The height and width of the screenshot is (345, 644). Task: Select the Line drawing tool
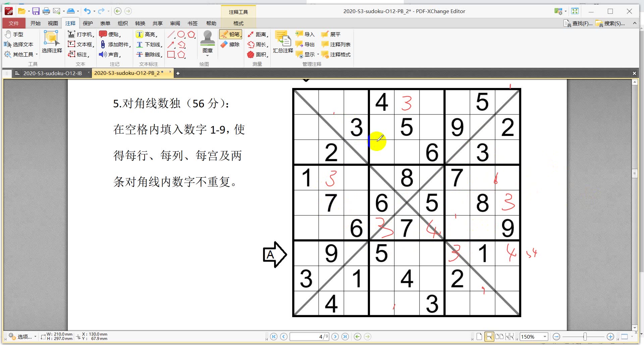[171, 34]
